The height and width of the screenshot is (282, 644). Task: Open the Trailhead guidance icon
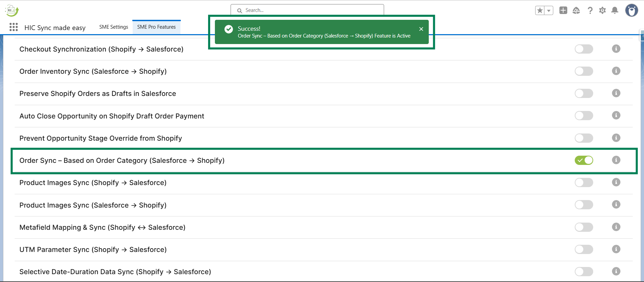click(576, 11)
